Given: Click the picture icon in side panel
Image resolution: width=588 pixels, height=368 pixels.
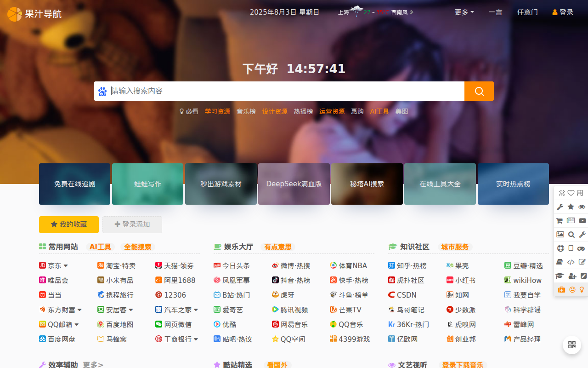Looking at the screenshot, I should (x=560, y=235).
